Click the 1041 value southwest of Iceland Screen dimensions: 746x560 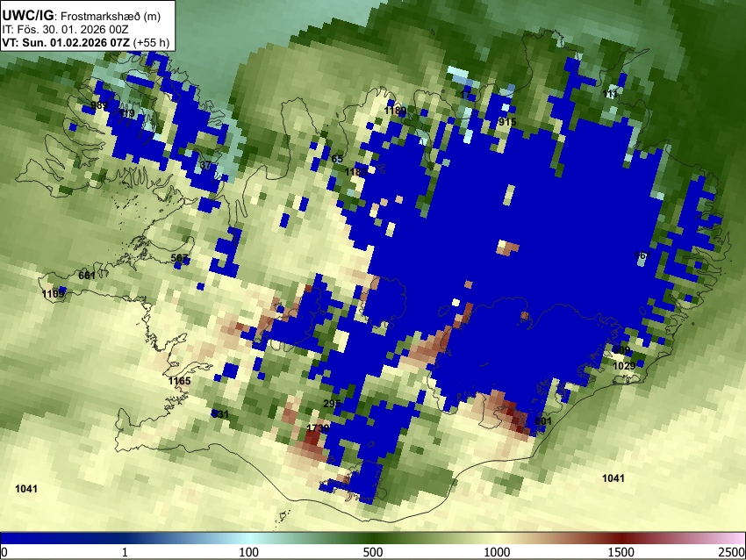(x=26, y=489)
